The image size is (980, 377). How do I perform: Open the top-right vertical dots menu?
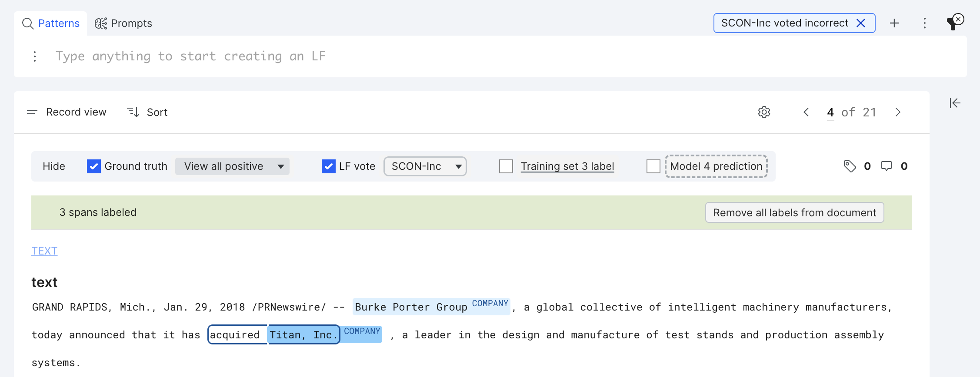click(x=925, y=23)
